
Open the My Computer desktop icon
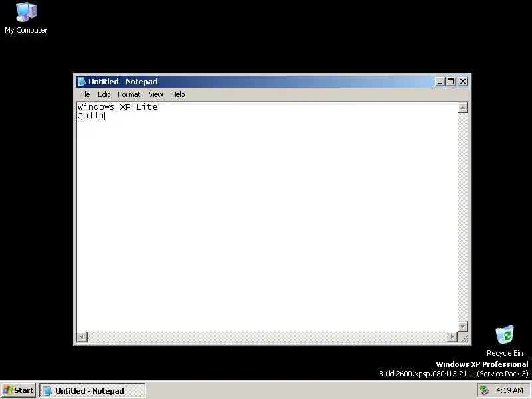[x=26, y=18]
